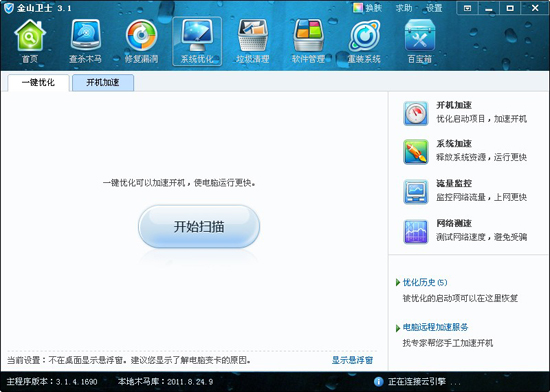
Task: Click 当前设置 floating window notice text
Action: coord(129,360)
